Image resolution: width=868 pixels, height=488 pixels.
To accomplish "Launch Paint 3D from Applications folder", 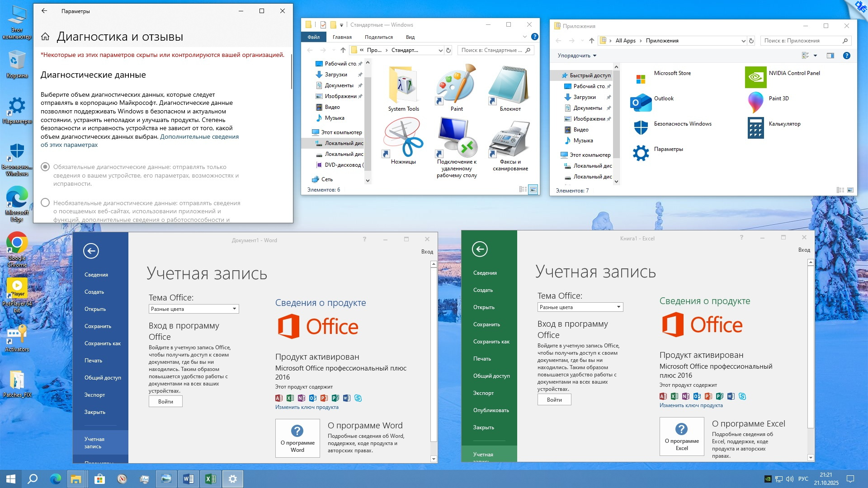I will [755, 102].
